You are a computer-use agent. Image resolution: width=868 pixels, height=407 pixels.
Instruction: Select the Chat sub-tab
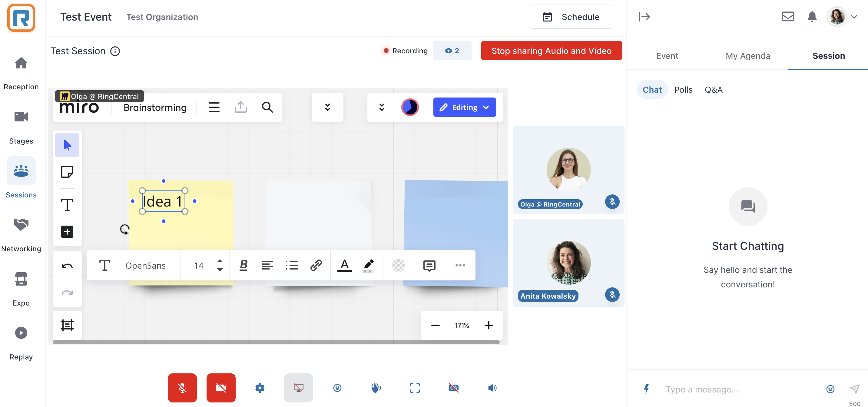(x=652, y=90)
